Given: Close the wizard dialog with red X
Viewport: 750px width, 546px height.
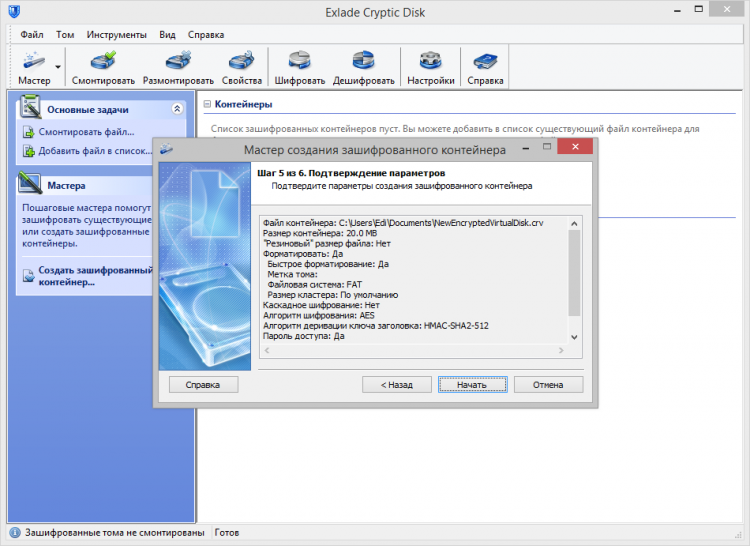Looking at the screenshot, I should click(575, 147).
